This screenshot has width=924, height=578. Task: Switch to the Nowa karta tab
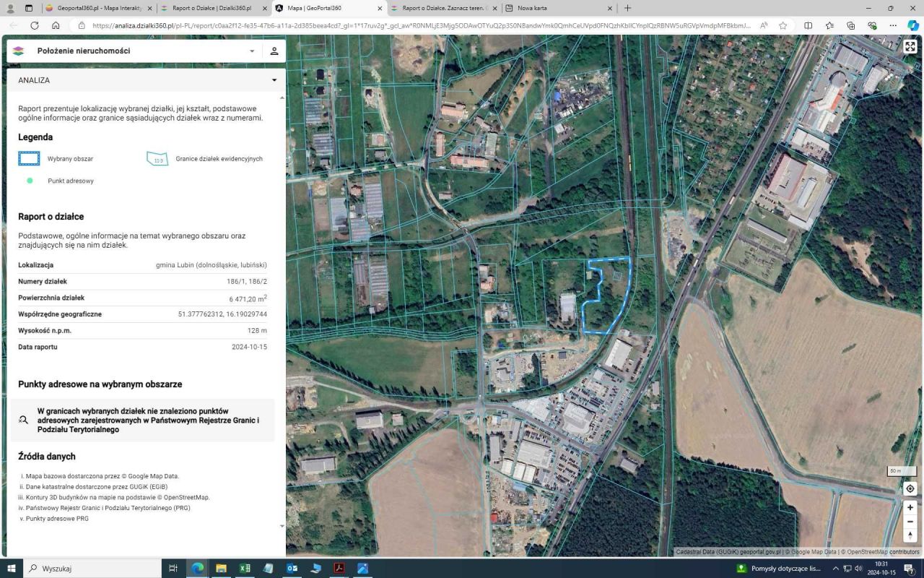point(556,8)
